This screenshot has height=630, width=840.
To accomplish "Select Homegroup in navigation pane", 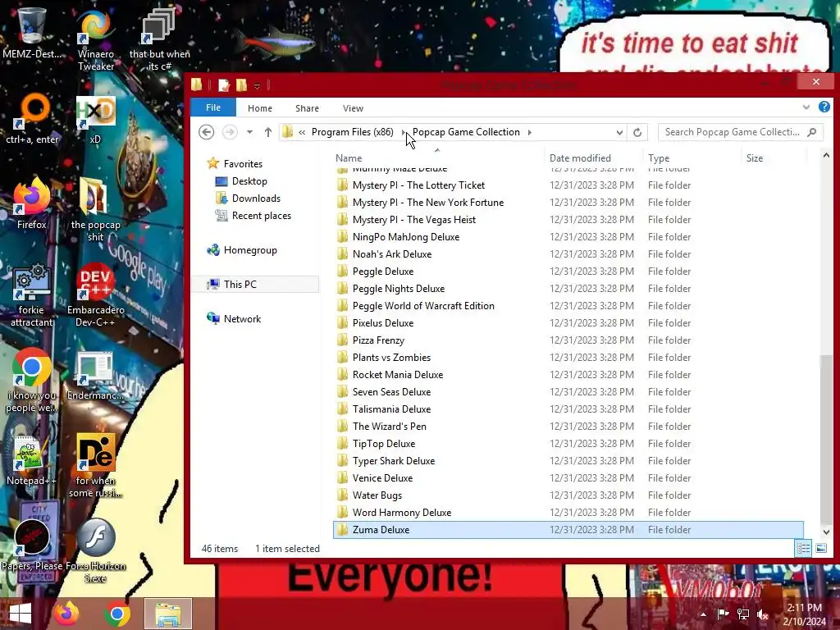I will pos(250,250).
